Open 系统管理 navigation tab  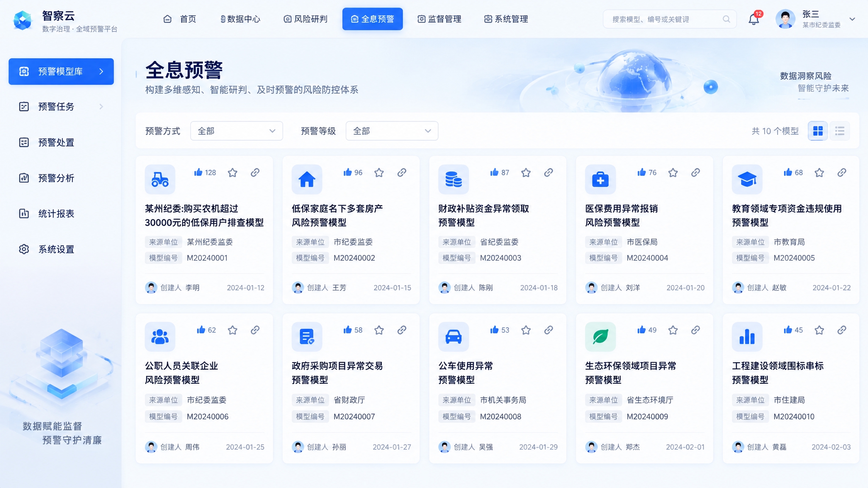click(x=506, y=19)
